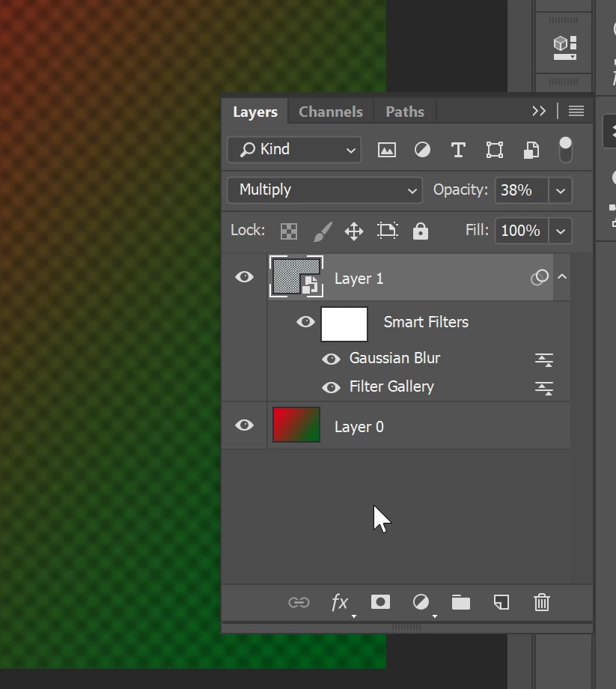Select the Layers tab
This screenshot has height=689, width=616.
click(255, 112)
